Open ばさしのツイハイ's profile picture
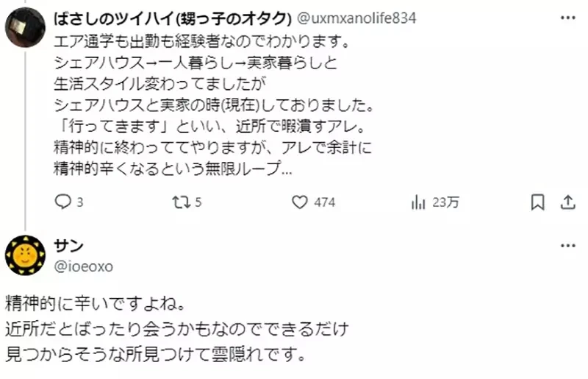The height and width of the screenshot is (379, 588). (x=24, y=29)
